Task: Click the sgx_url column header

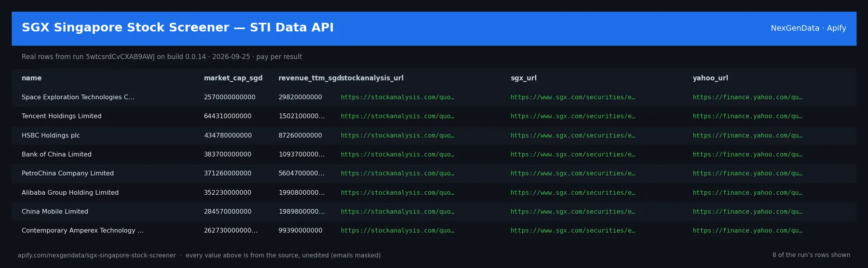Action: (523, 78)
